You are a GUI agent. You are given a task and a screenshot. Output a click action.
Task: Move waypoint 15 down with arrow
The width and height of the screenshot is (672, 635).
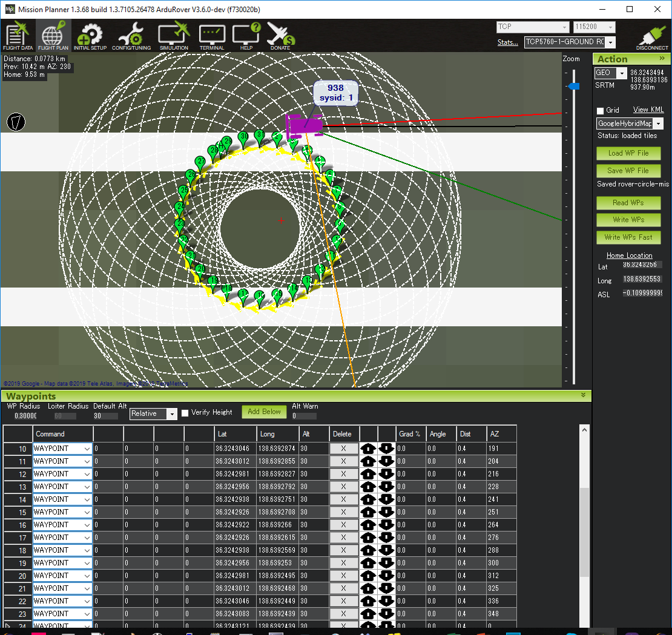[386, 512]
